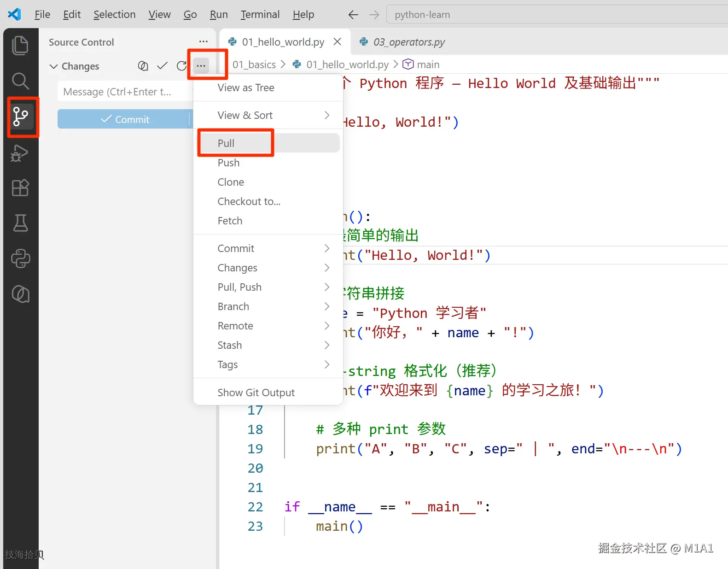
Task: Expand the View & Sort submenu
Action: point(268,115)
